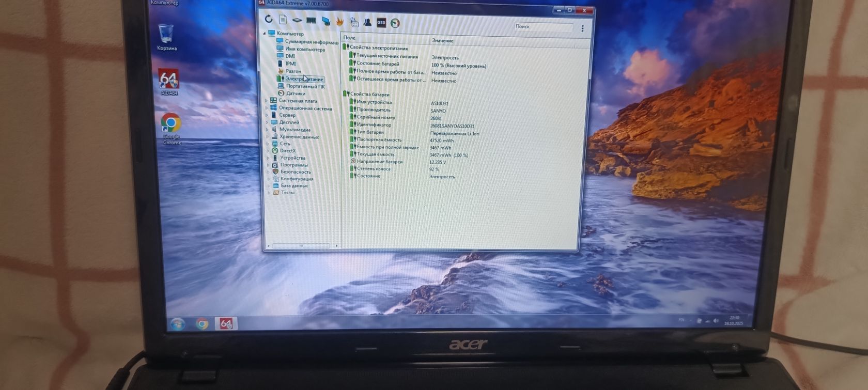The width and height of the screenshot is (868, 390).
Task: Expand the Тесты tree node
Action: [269, 193]
